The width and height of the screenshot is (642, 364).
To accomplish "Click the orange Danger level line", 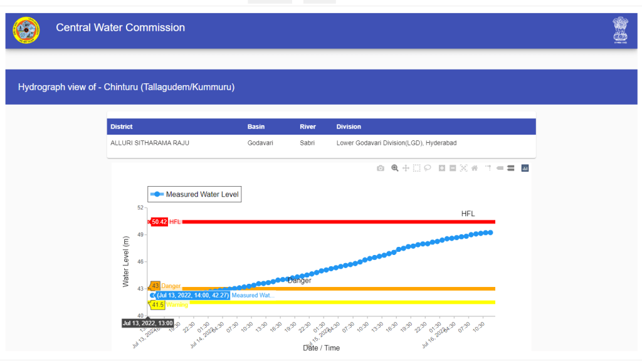I will [376, 288].
